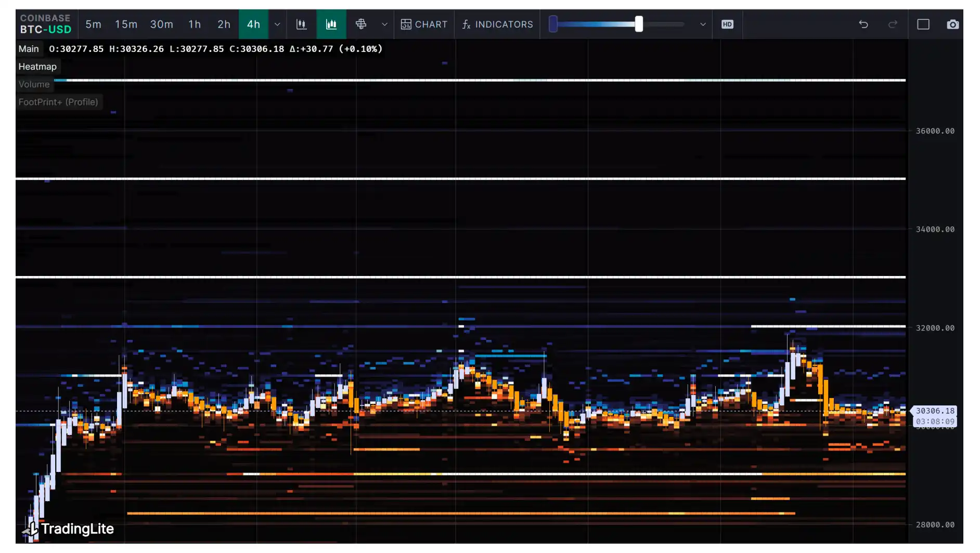Viewport: 980px width, 553px height.
Task: Toggle the Heatmap layer label
Action: 37,67
